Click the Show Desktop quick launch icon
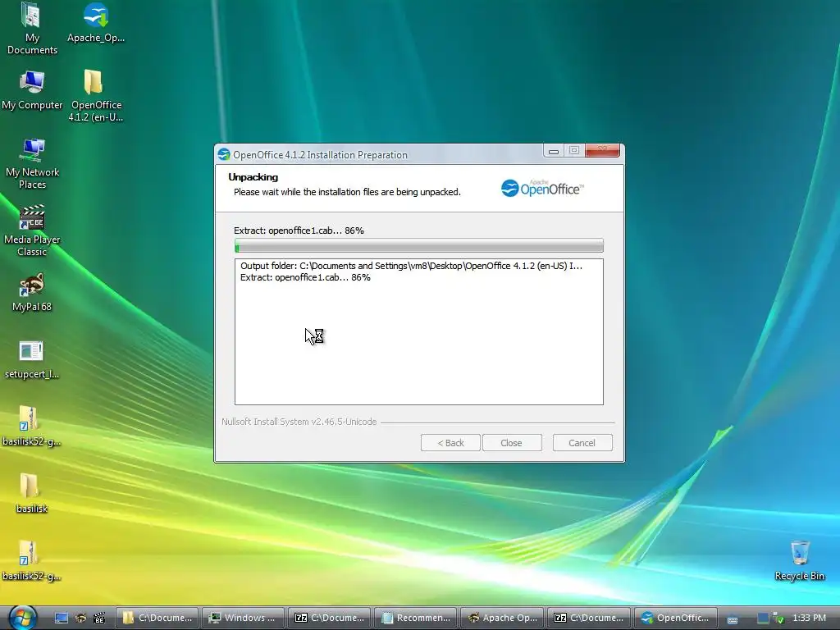Viewport: 840px width, 630px height. (62, 618)
